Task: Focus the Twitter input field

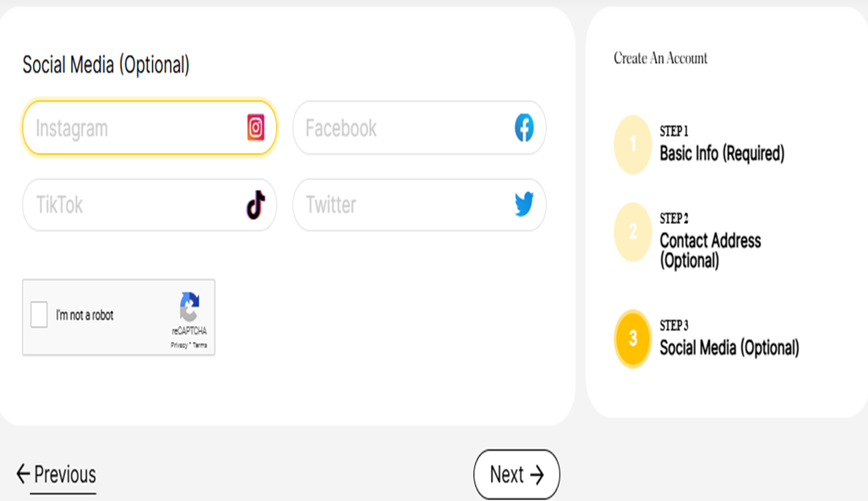Action: tap(419, 204)
